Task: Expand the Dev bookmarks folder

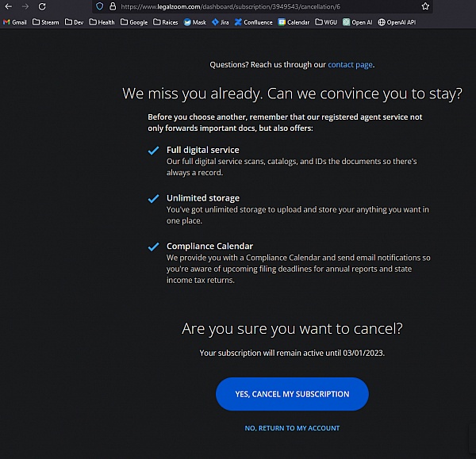Action: point(74,22)
